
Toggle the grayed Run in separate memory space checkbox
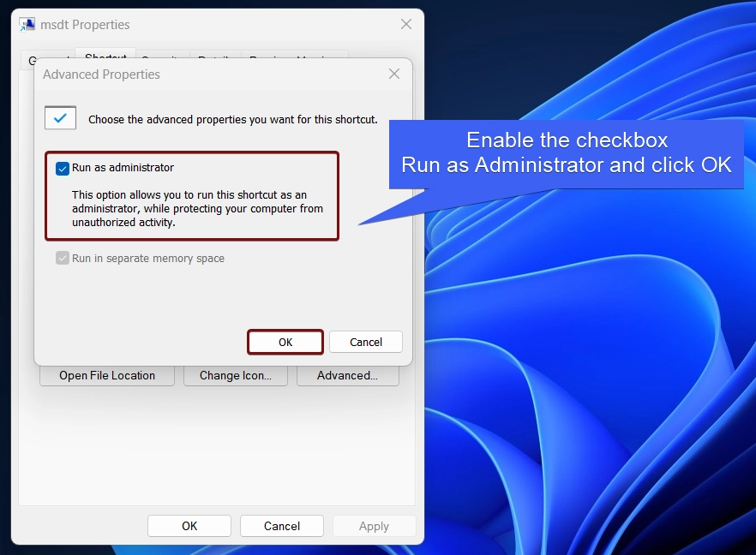[63, 259]
